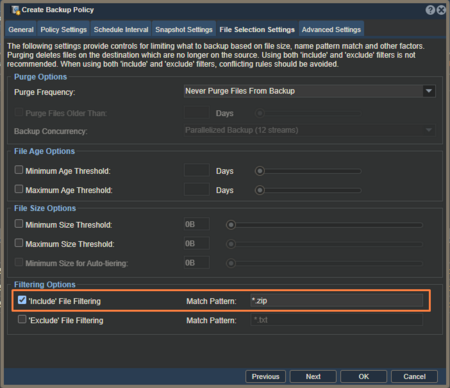Click the Next button

[313, 377]
